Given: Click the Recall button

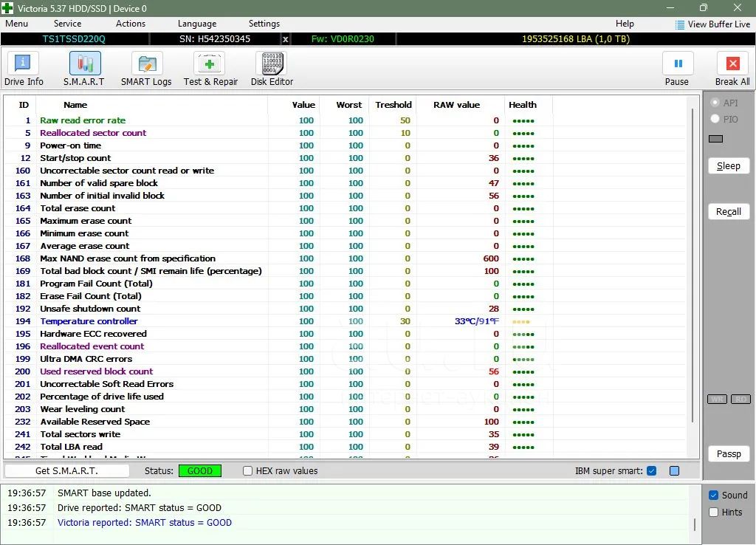Looking at the screenshot, I should coord(728,212).
